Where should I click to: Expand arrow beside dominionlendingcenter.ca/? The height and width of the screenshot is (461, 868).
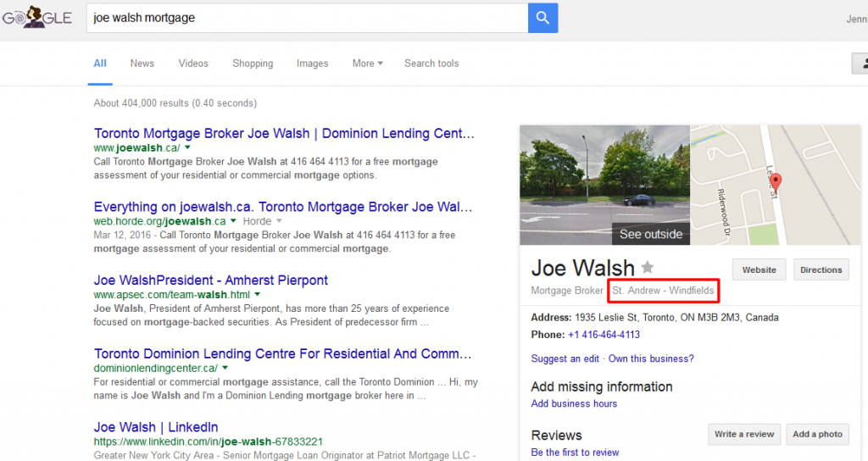[x=225, y=368]
